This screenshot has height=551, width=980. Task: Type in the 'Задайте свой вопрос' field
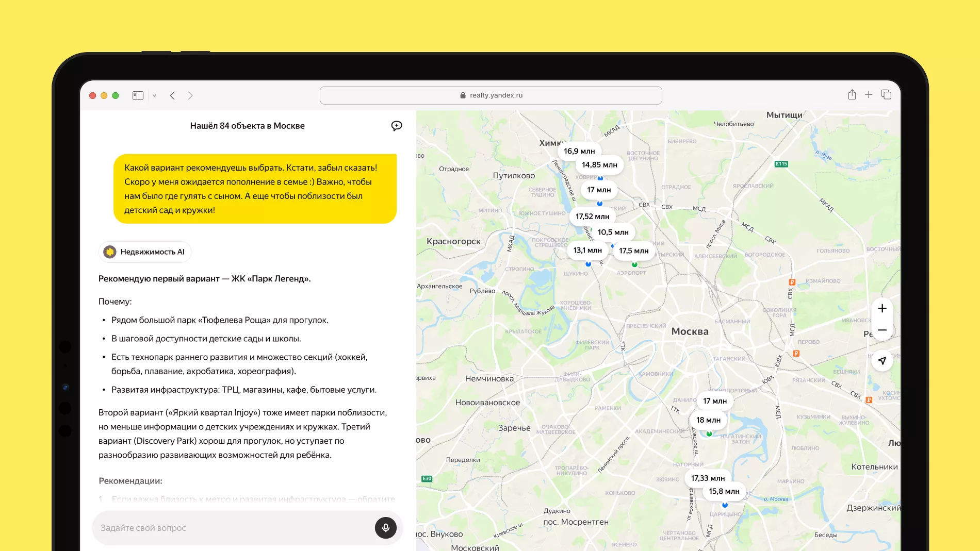[232, 528]
